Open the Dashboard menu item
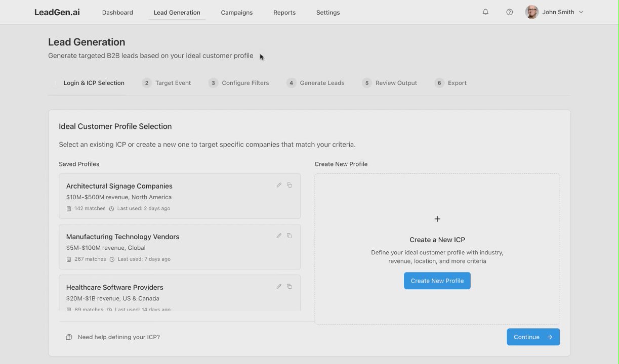 pos(117,13)
